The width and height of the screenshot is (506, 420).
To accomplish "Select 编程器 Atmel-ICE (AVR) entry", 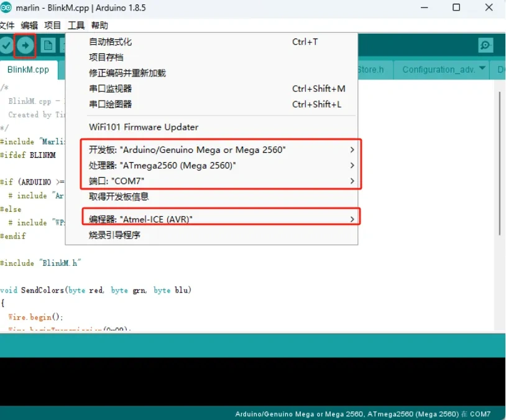I will coord(211,219).
